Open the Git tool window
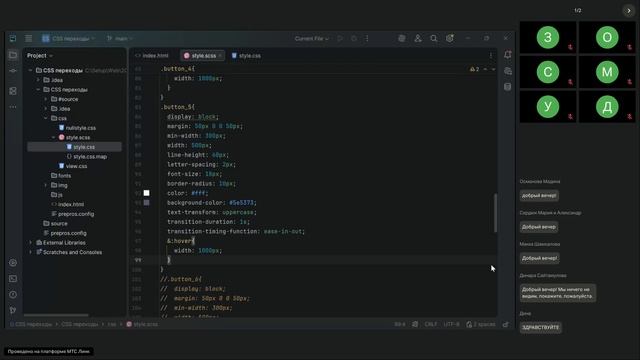This screenshot has height=360, width=640. 13,310
